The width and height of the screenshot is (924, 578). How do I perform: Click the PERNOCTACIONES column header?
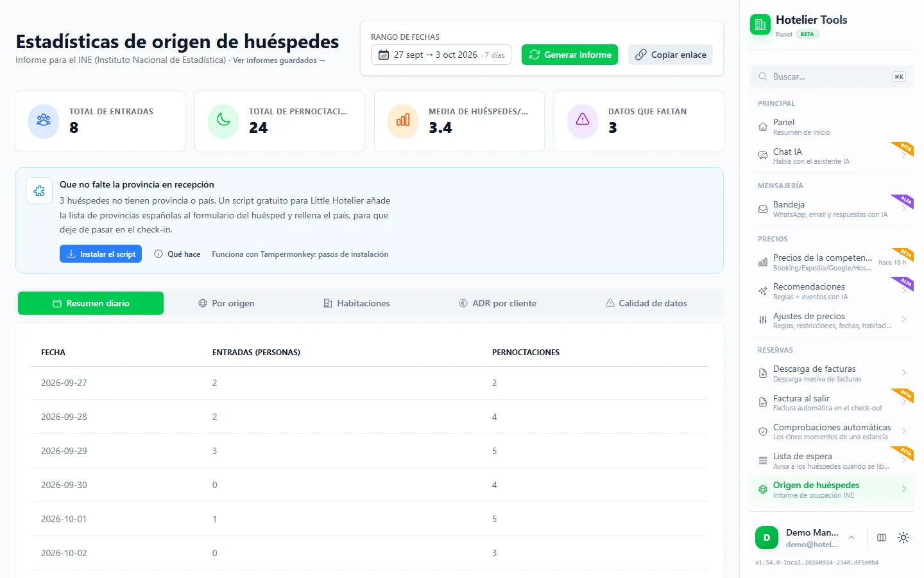point(526,352)
